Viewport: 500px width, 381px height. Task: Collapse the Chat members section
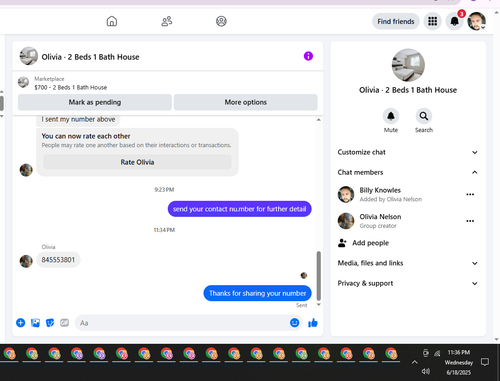408,172
